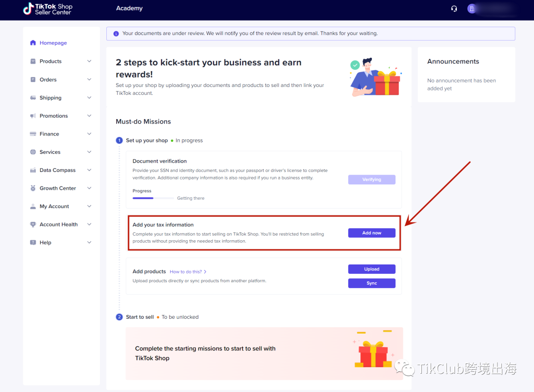Expand the Account Health chevron

[89, 224]
